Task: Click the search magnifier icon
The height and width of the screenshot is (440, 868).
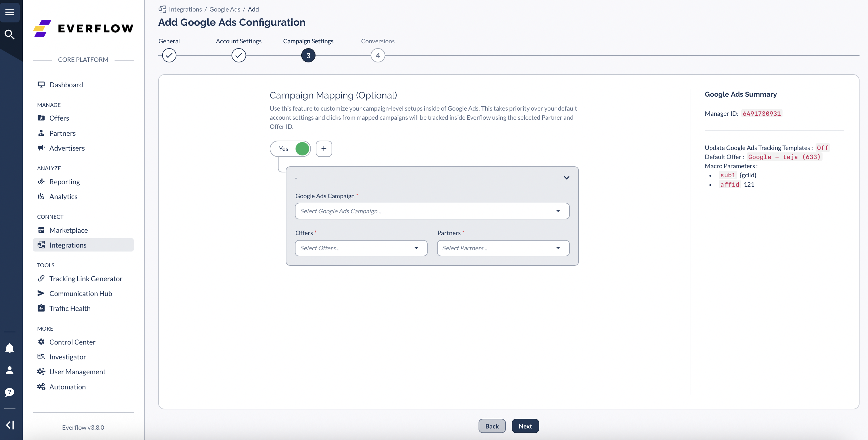Action: pos(9,34)
